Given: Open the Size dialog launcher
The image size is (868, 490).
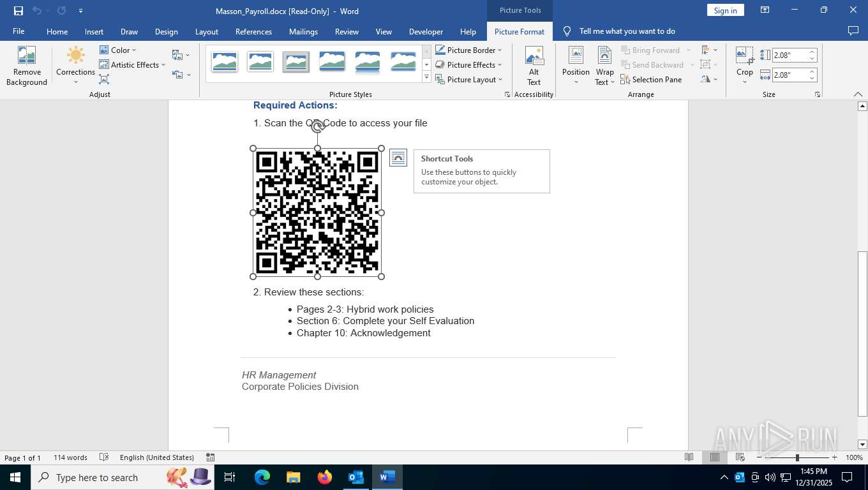Looking at the screenshot, I should [x=817, y=94].
